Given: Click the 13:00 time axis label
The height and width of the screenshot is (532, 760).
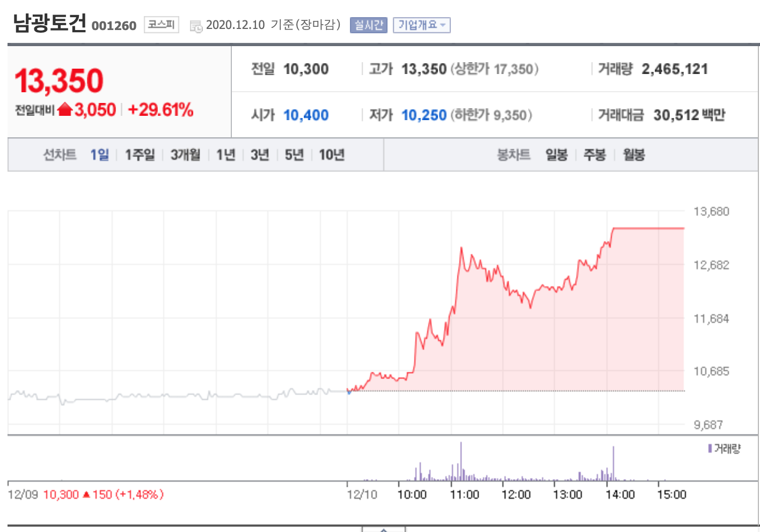Looking at the screenshot, I should (x=567, y=494).
